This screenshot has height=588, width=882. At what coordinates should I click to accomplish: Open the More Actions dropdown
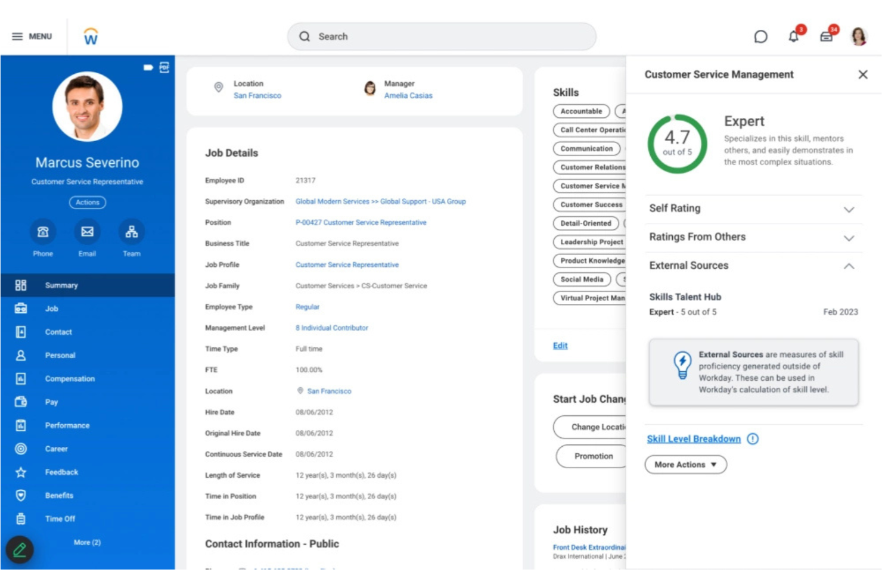click(x=685, y=464)
